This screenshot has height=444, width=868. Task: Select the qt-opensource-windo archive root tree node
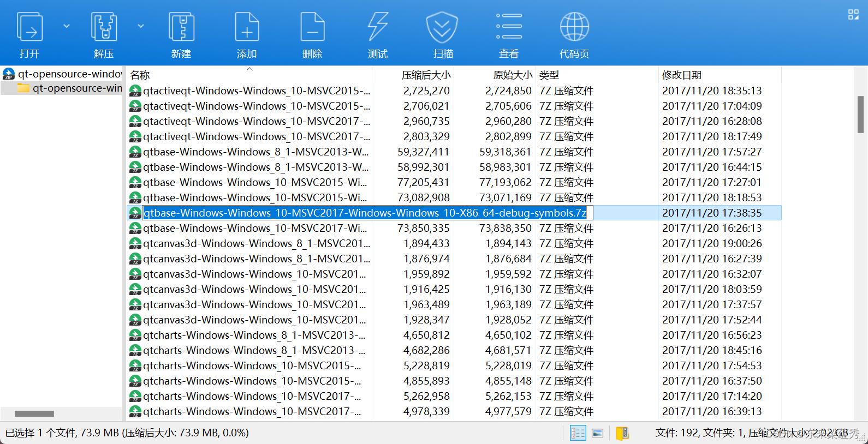(62, 74)
